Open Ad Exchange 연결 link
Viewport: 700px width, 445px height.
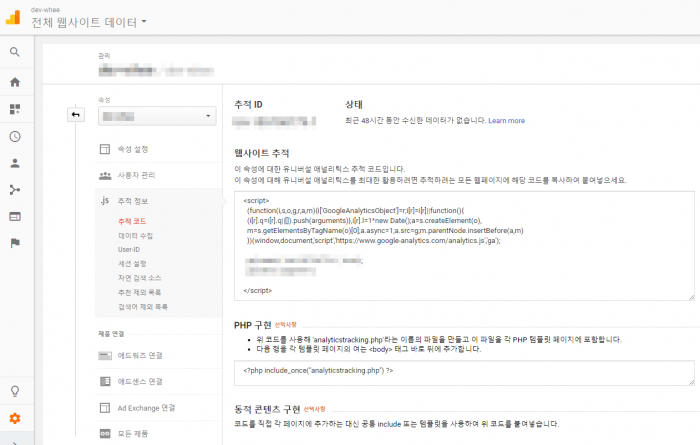(x=146, y=408)
